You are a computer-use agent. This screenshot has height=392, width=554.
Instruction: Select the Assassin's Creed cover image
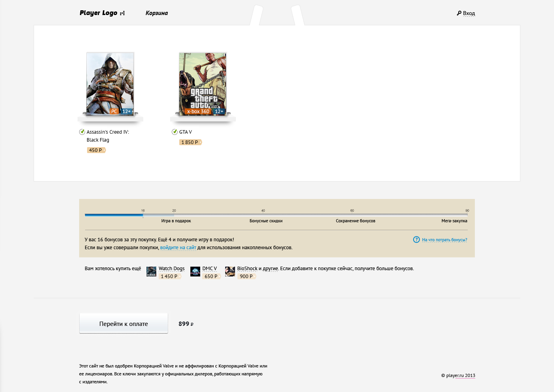[x=110, y=84]
